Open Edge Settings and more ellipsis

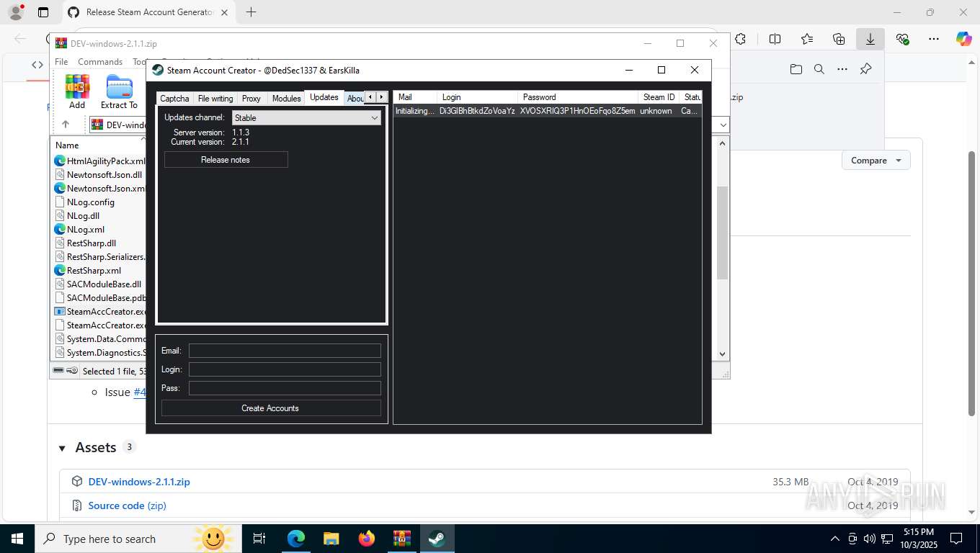pos(934,40)
